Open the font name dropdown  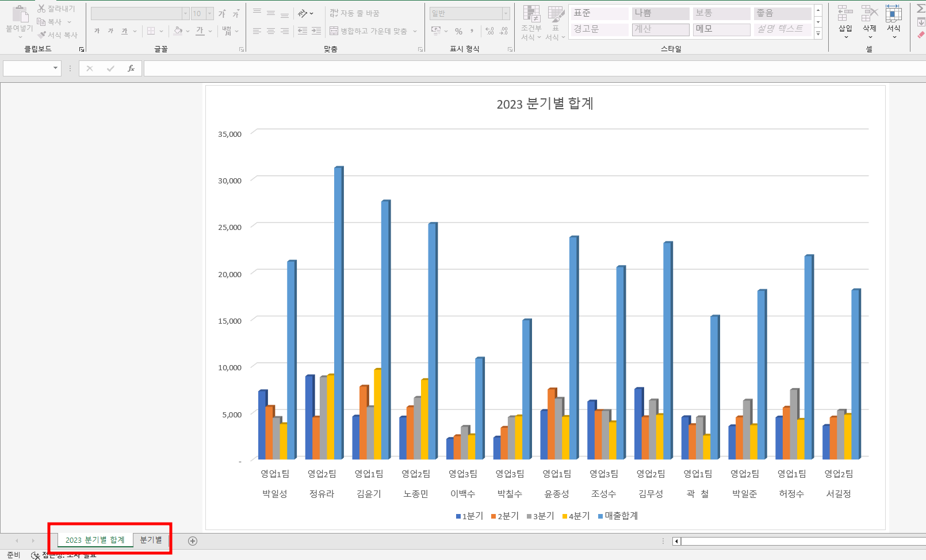tap(185, 13)
